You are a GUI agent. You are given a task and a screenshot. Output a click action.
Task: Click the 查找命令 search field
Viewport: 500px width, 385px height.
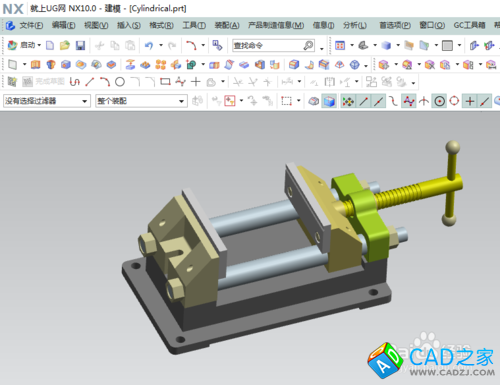[x=273, y=45]
